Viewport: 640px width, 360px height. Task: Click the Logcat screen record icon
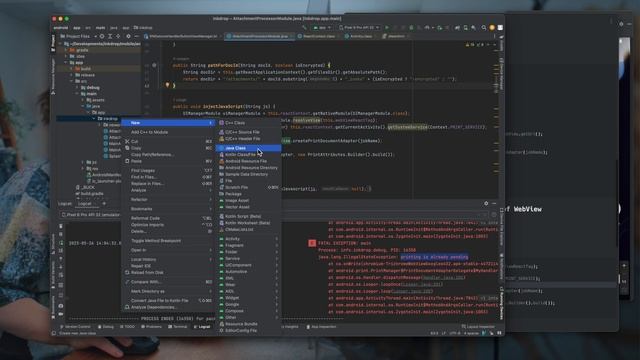pyautogui.click(x=61, y=314)
